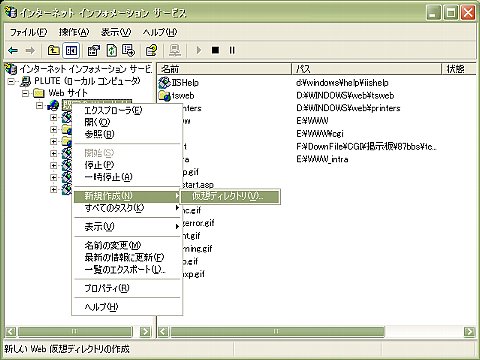Click the Back arrow toolbar icon
The width and height of the screenshot is (480, 360).
click(13, 50)
